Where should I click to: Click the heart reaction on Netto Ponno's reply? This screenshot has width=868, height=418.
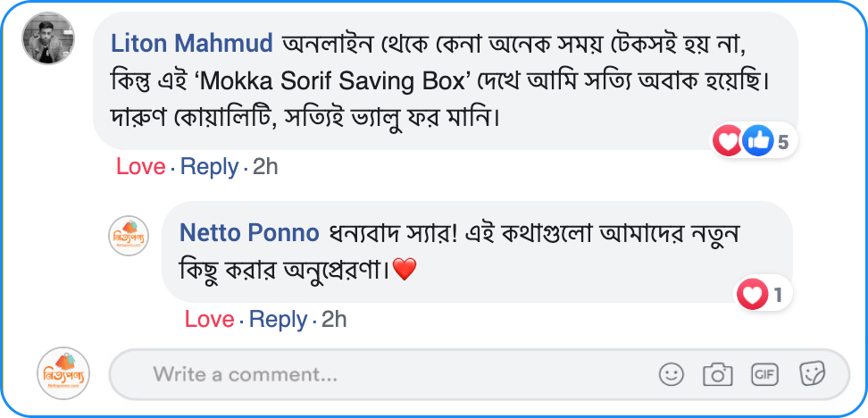(753, 294)
